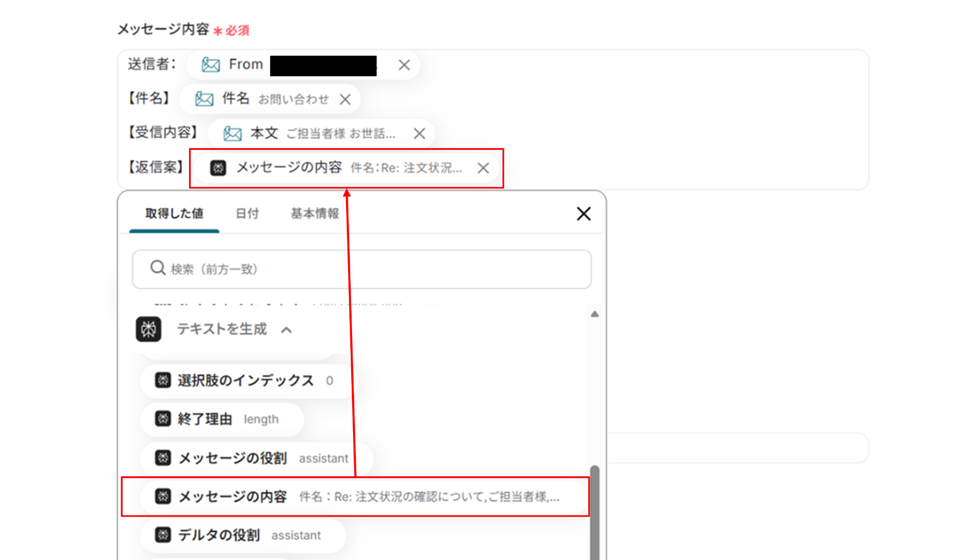The width and height of the screenshot is (963, 560).
Task: Click the mail icon beside From
Action: pos(211,65)
